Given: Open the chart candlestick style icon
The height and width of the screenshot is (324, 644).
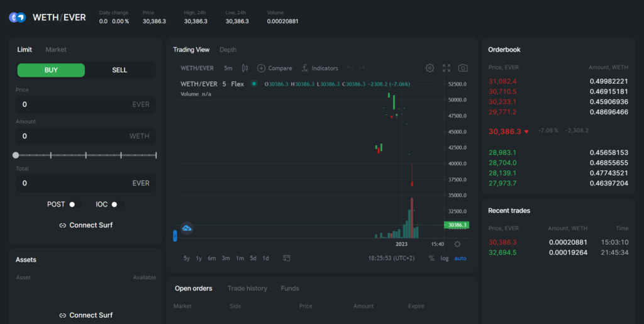Looking at the screenshot, I should tap(245, 68).
